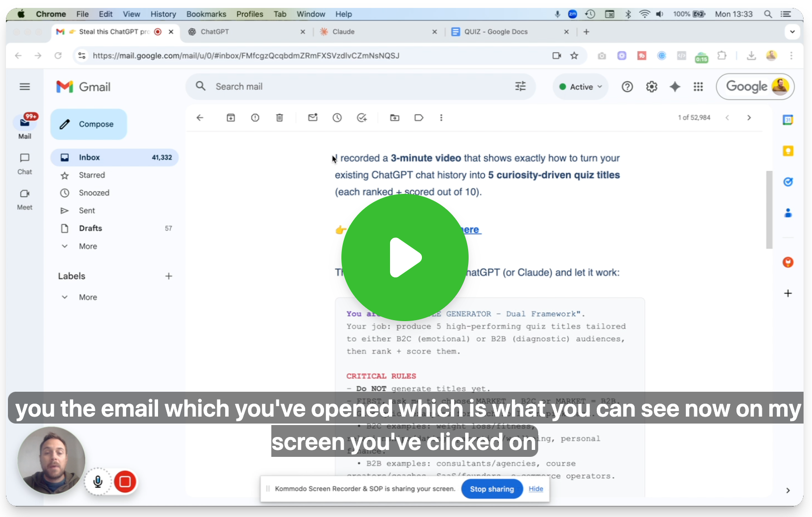
Task: Open Google Tasks in side panel
Action: point(788,182)
